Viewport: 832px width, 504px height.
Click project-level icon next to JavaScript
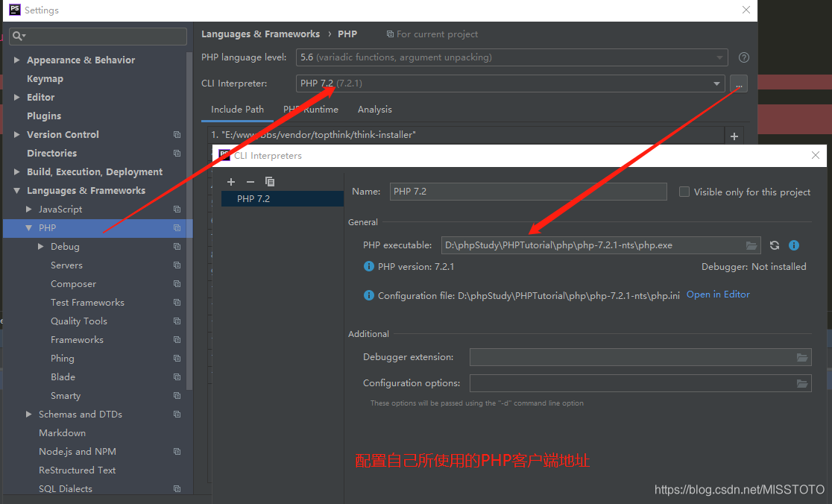coord(177,209)
